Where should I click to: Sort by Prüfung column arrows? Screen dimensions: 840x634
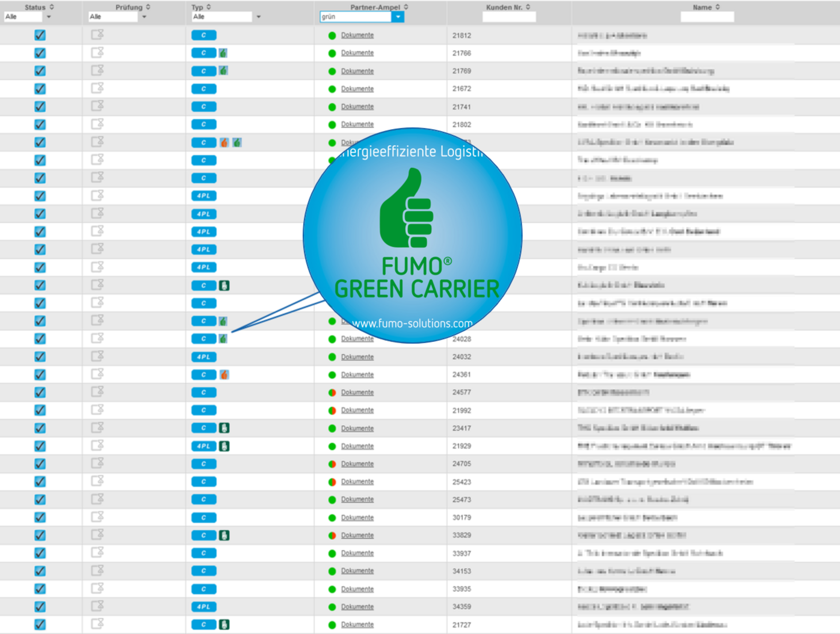[148, 7]
